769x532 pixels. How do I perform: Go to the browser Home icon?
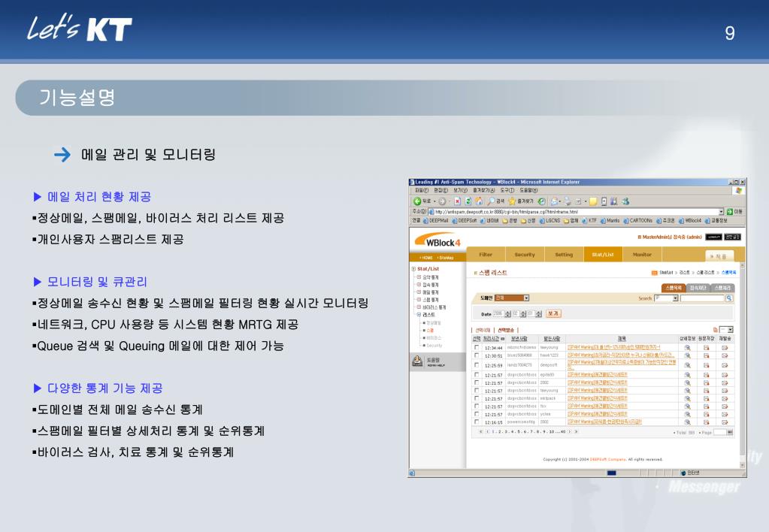[x=479, y=201]
